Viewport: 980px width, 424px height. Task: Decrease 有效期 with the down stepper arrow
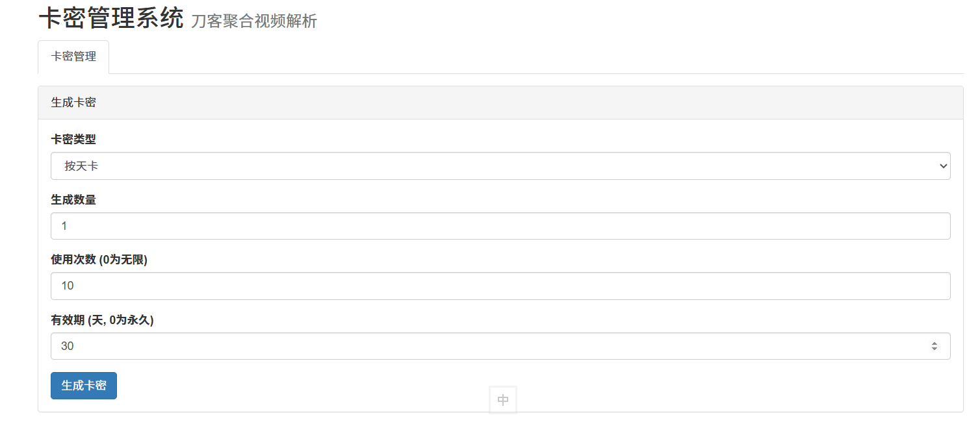tap(935, 349)
